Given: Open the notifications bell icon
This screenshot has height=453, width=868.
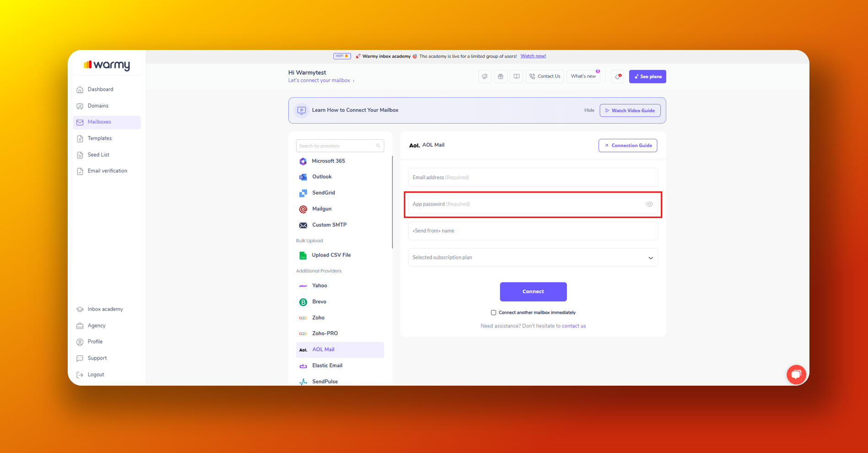Looking at the screenshot, I should tap(618, 76).
